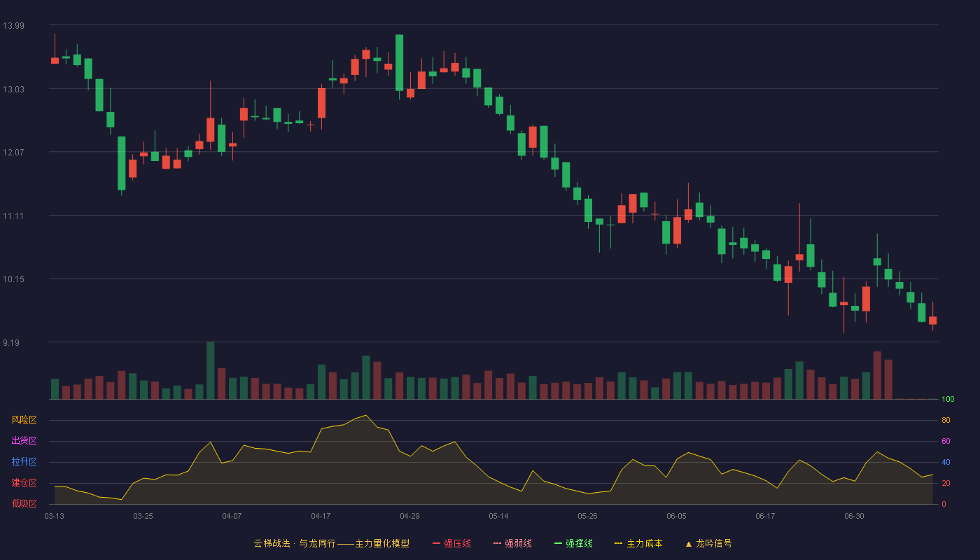Click the 13.99 price axis label

[13, 26]
